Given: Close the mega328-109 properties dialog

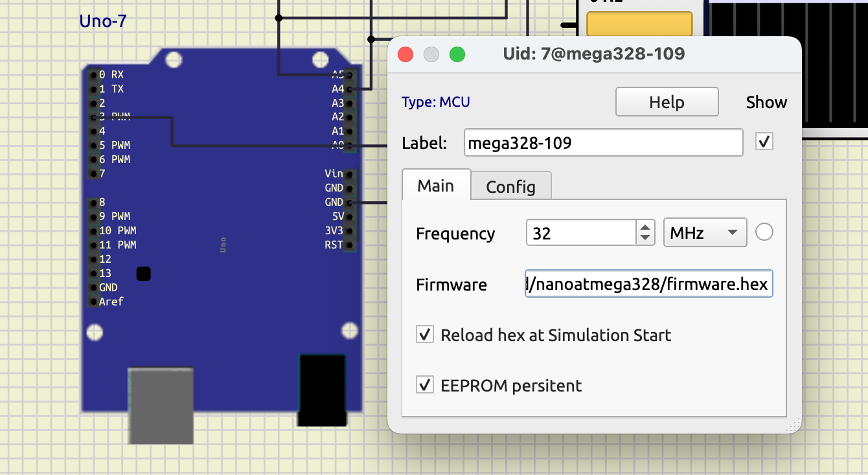Looking at the screenshot, I should coord(405,54).
